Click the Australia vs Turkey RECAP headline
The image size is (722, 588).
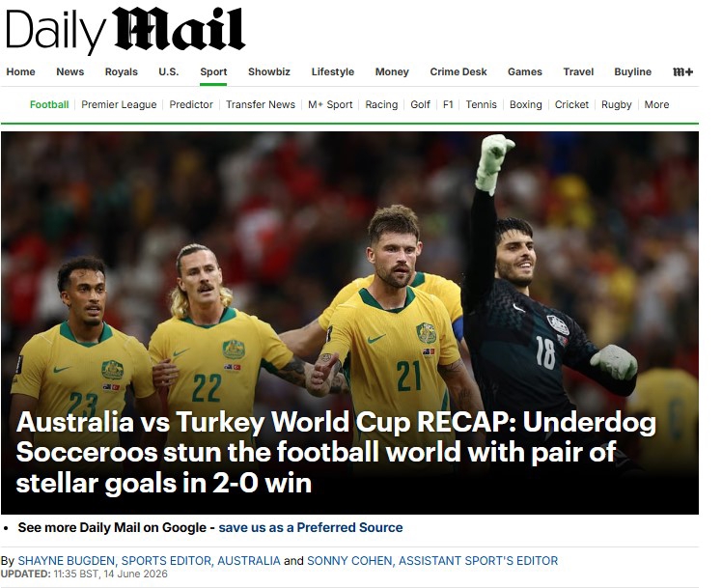point(336,452)
